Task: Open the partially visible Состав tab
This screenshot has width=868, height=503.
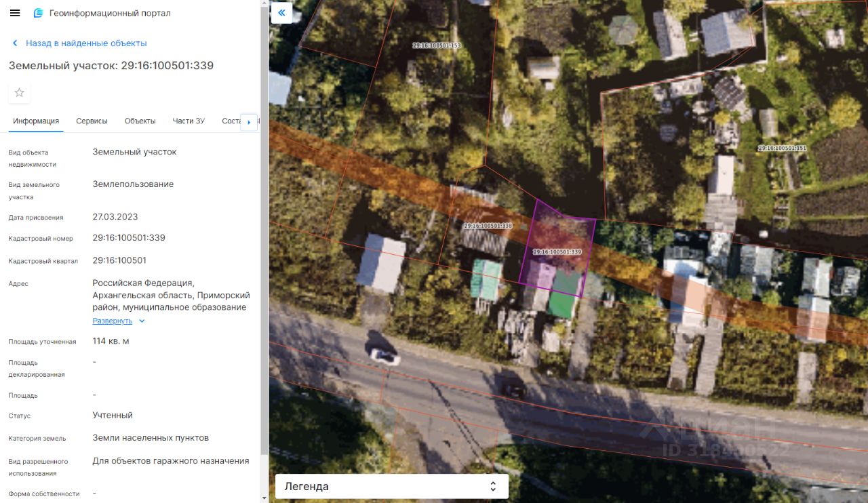Action: point(231,121)
